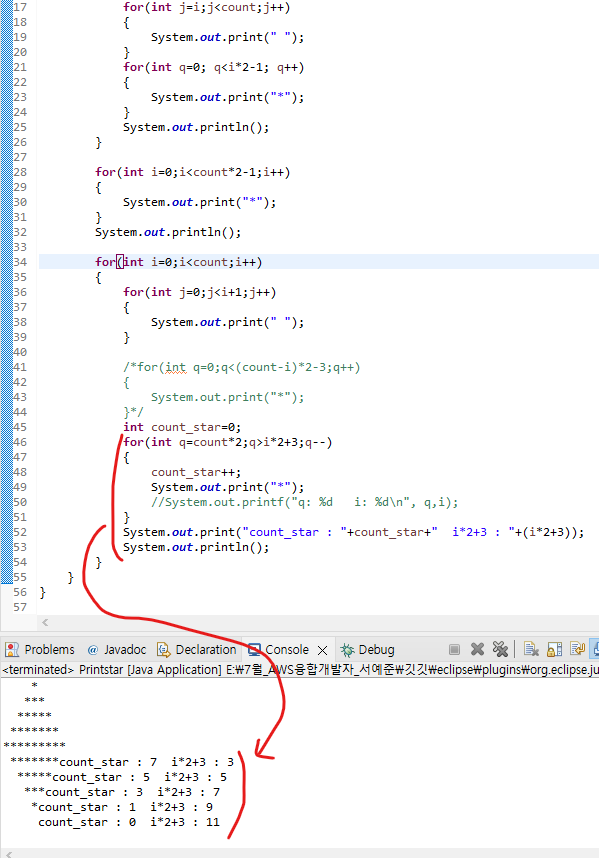Click editor horizontal scrollbar left arrow
This screenshot has height=858, width=599.
(x=45, y=622)
